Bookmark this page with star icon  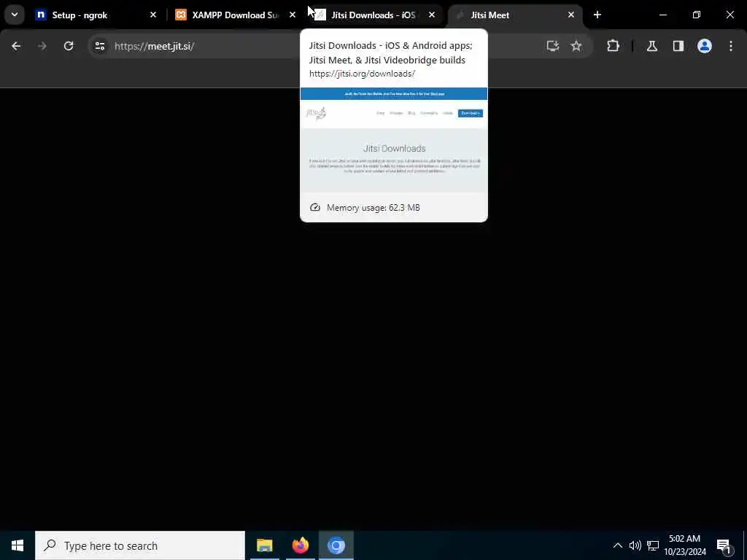[576, 46]
